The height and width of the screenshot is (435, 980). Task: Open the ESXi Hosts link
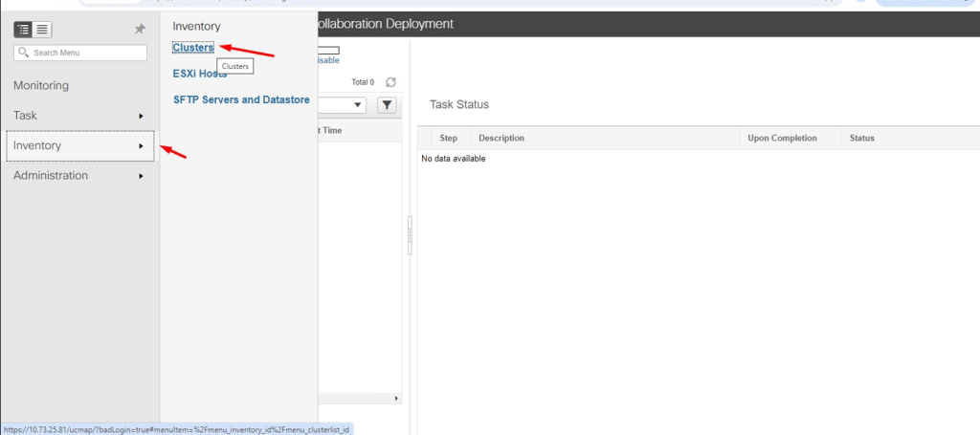click(199, 73)
